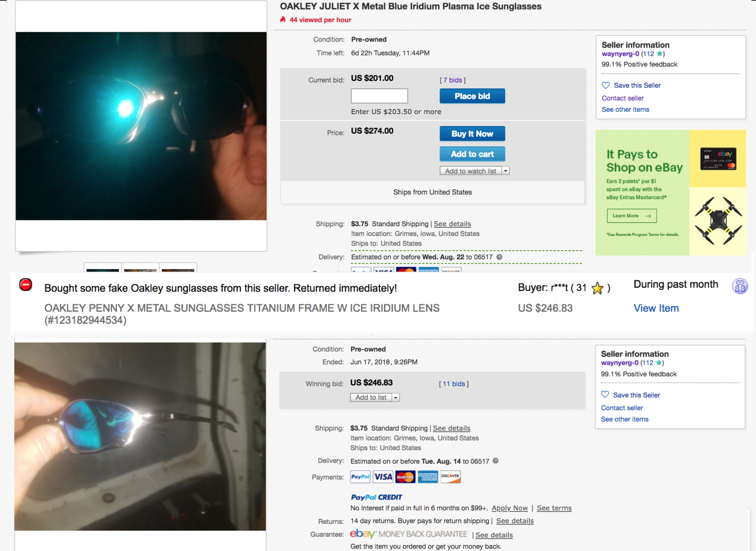The height and width of the screenshot is (551, 756).
Task: Open the Apply Now PayPal Credit link
Action: [509, 508]
